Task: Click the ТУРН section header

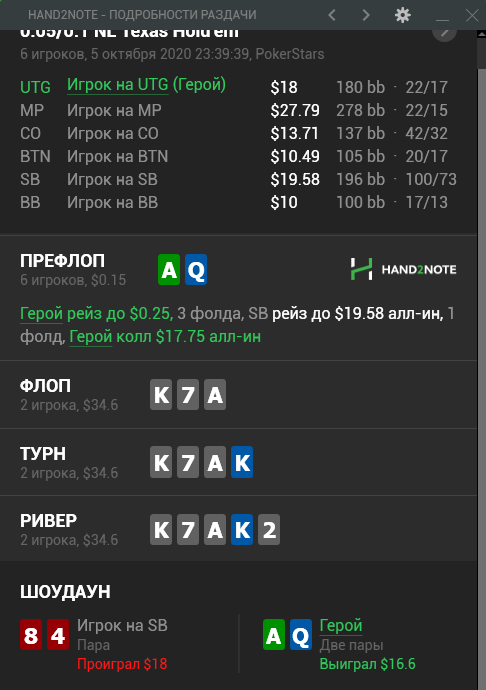Action: [43, 454]
